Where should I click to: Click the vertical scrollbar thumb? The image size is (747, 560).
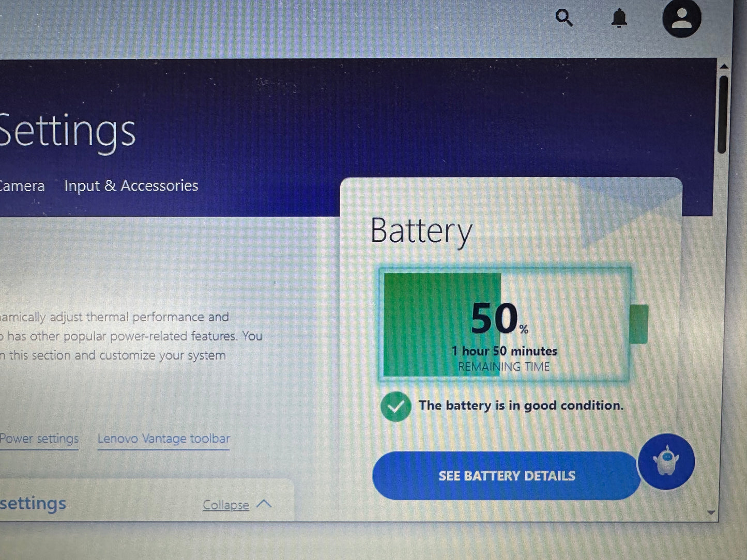click(723, 114)
